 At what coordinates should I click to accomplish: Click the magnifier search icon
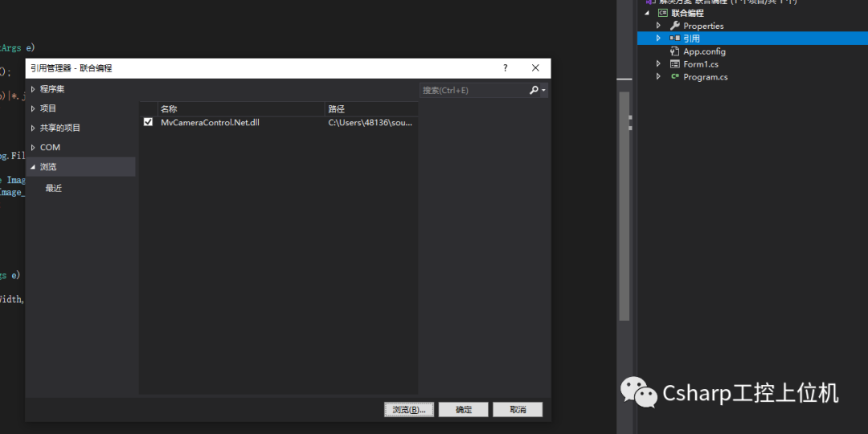pyautogui.click(x=534, y=90)
